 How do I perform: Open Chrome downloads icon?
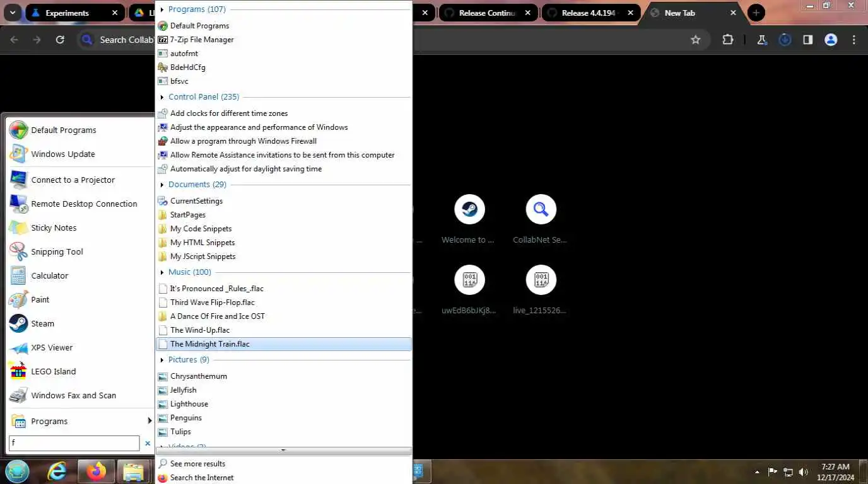click(x=785, y=40)
